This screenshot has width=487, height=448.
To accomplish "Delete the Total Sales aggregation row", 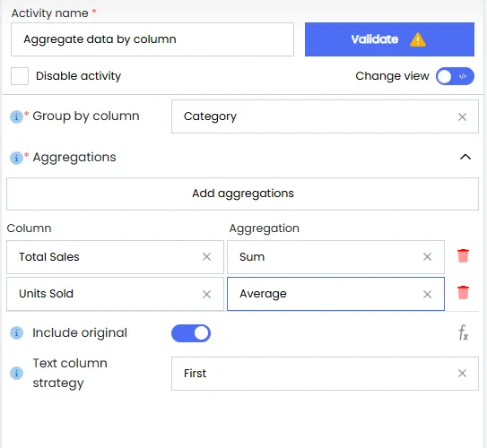I will (x=463, y=256).
